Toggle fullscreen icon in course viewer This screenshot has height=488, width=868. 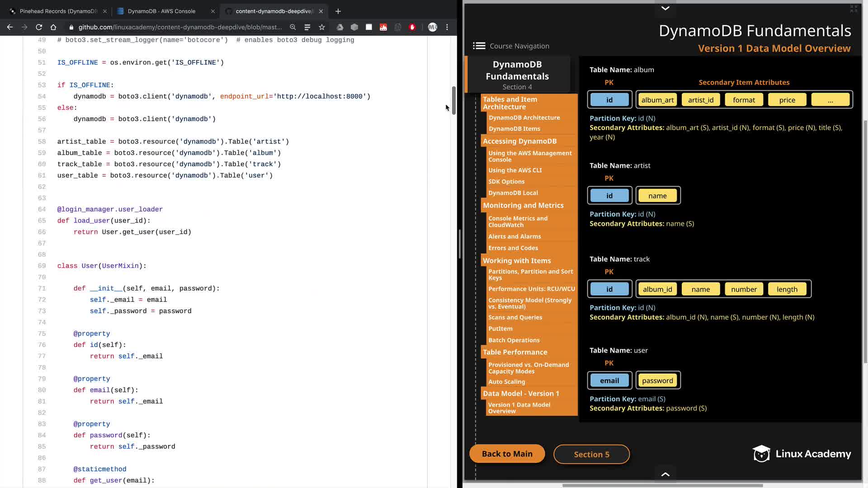coord(854,9)
